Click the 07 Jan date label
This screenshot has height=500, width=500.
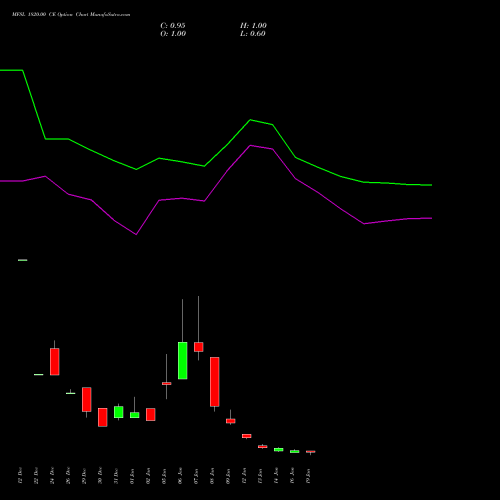tap(196, 476)
